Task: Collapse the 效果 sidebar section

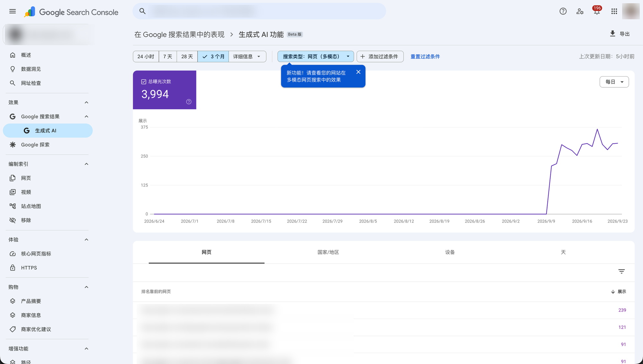Action: 86,102
